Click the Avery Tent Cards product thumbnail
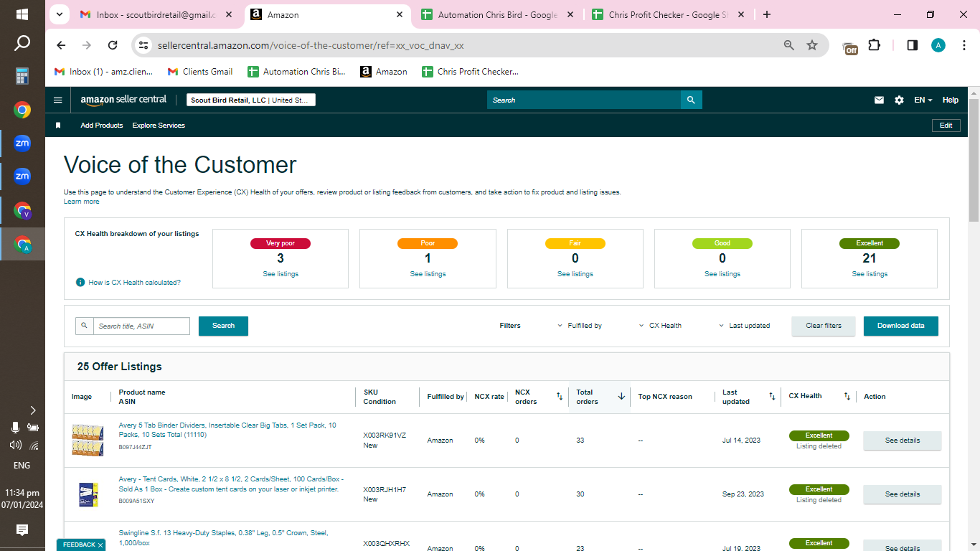Screen dimensions: 980x551 (89, 494)
